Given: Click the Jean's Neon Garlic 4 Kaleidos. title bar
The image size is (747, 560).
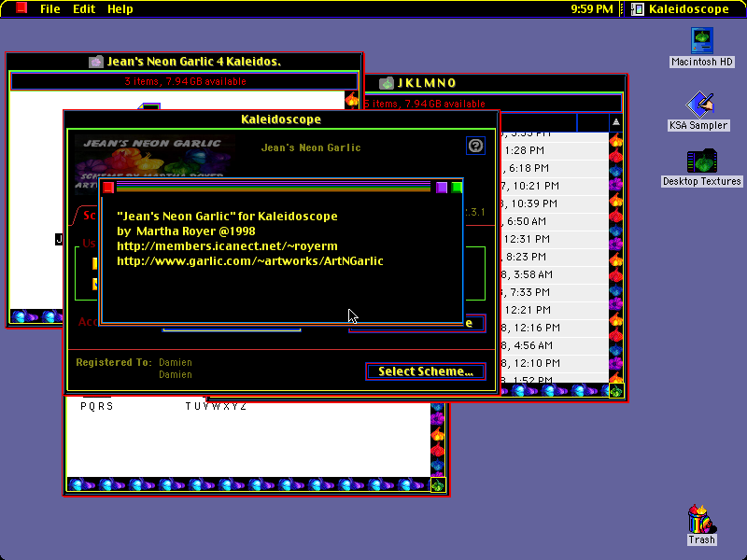Looking at the screenshot, I should (184, 62).
